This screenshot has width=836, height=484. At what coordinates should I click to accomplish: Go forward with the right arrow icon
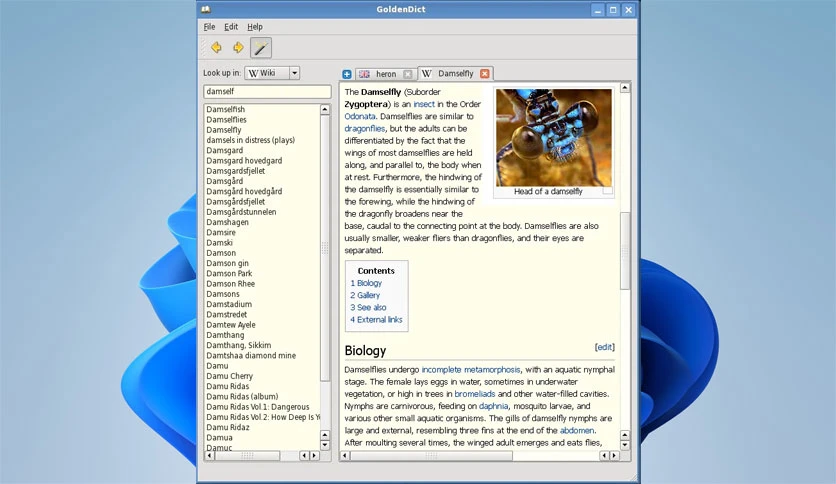point(238,47)
